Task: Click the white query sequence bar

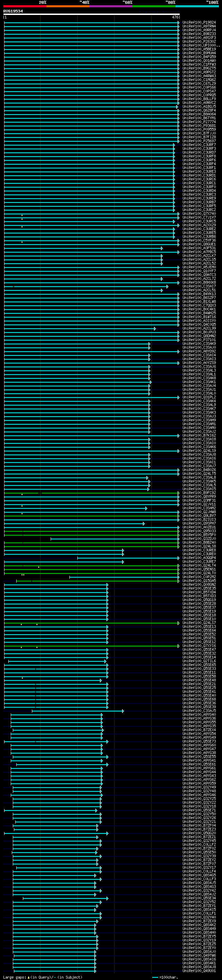Action: point(92,15)
